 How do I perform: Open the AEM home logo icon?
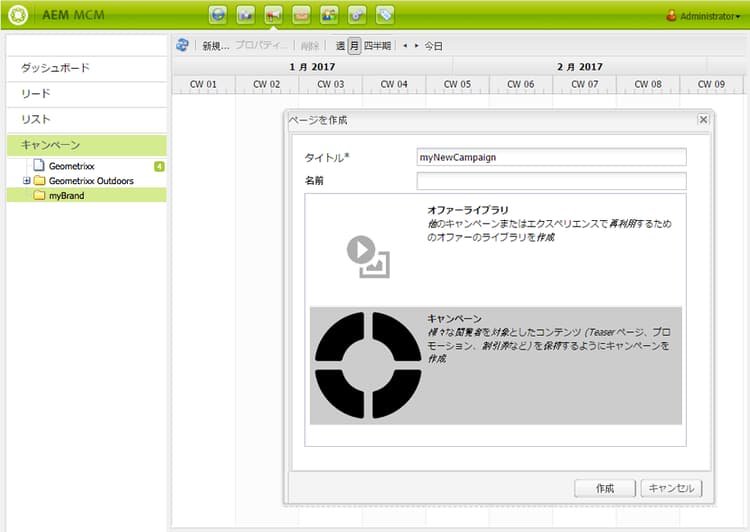click(x=18, y=15)
